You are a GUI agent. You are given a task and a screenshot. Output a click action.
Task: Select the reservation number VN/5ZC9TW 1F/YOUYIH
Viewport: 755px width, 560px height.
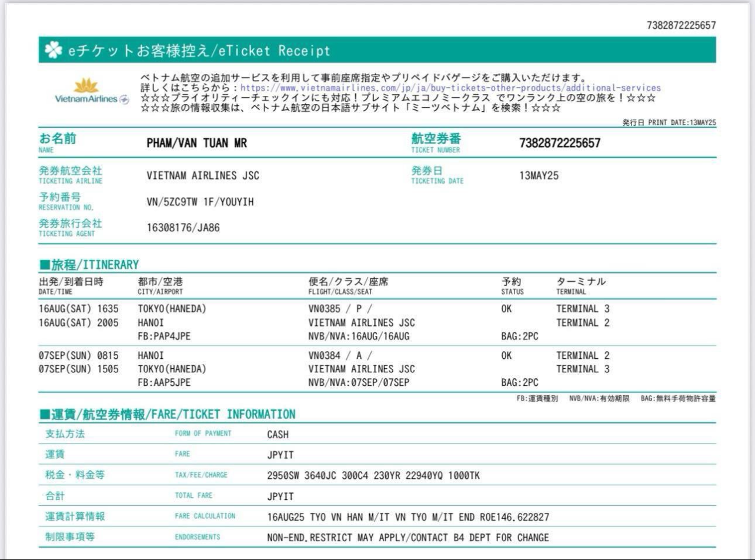click(200, 202)
